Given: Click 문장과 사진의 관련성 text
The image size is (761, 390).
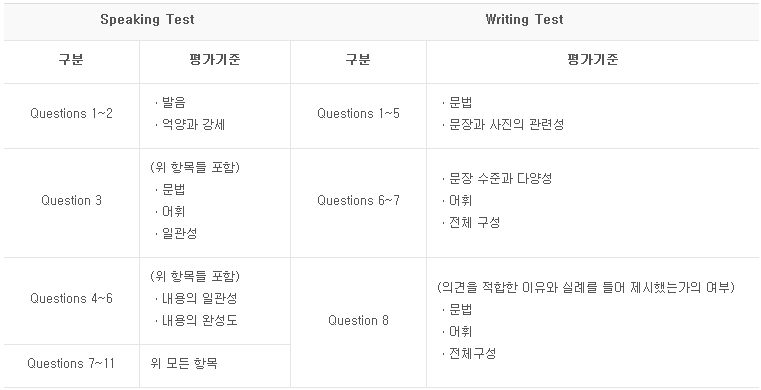Looking at the screenshot, I should (506, 125).
